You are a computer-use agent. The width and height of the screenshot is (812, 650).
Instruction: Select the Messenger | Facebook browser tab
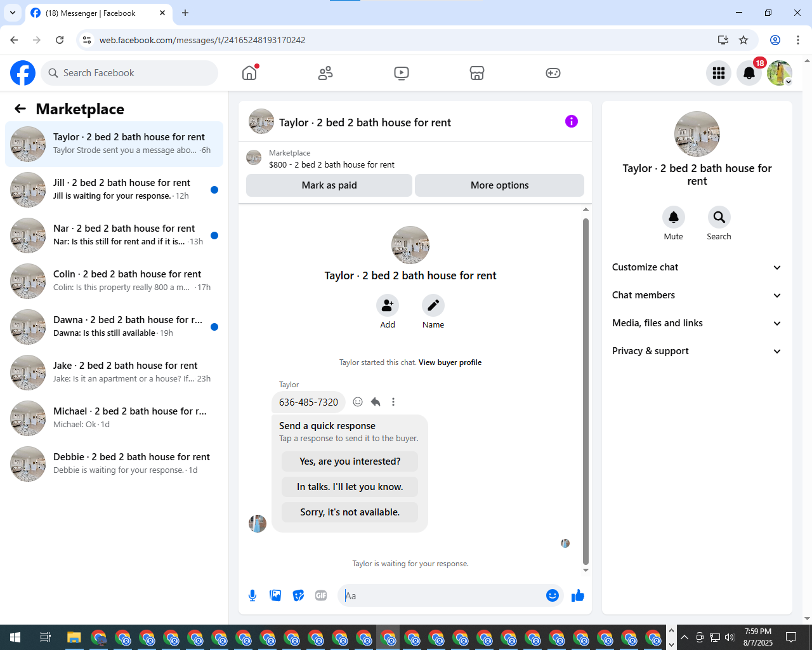pyautogui.click(x=98, y=13)
